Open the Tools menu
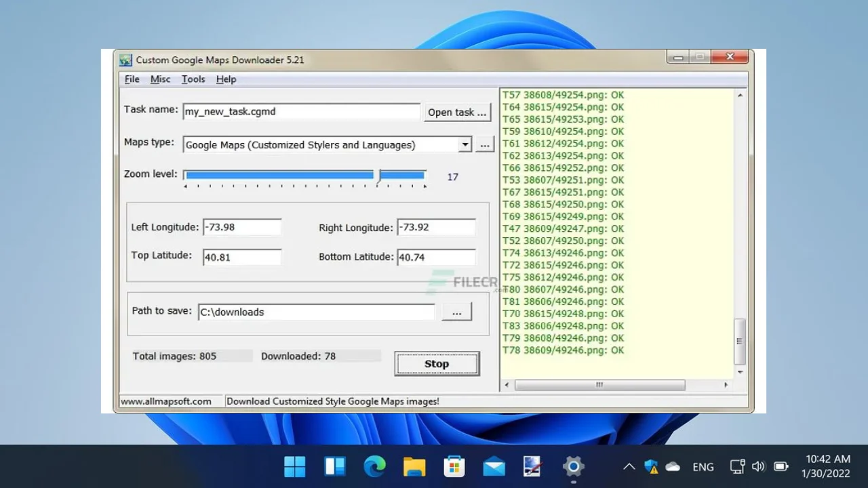This screenshot has width=868, height=488. click(x=193, y=79)
